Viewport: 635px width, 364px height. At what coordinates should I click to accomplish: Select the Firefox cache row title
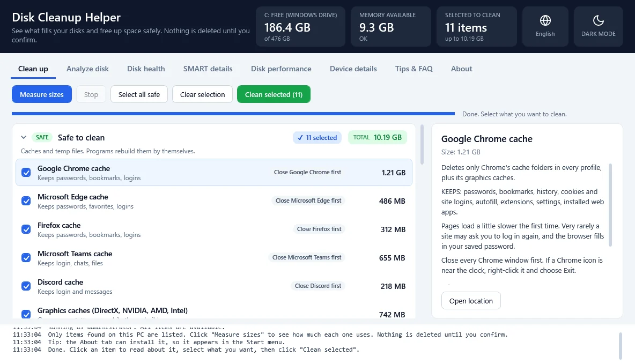coord(59,225)
